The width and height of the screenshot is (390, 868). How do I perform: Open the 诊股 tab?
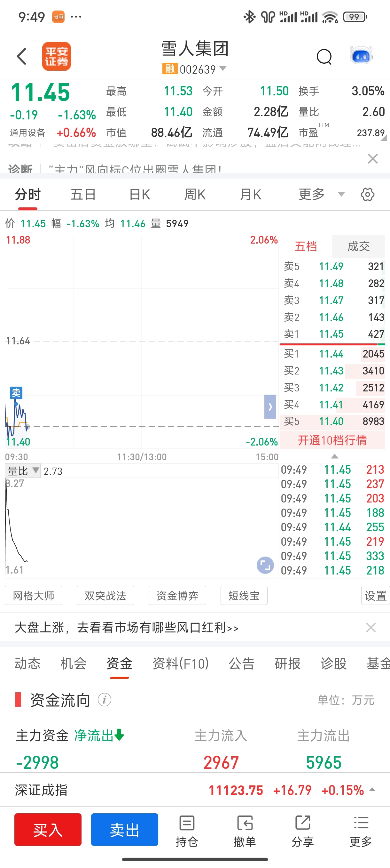coord(333,663)
